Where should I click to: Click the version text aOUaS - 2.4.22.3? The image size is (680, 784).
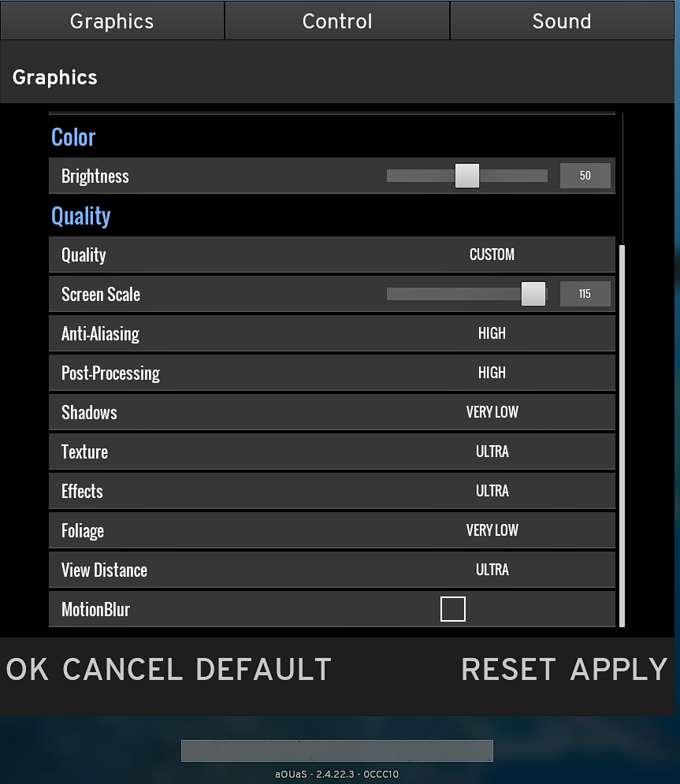(x=337, y=774)
